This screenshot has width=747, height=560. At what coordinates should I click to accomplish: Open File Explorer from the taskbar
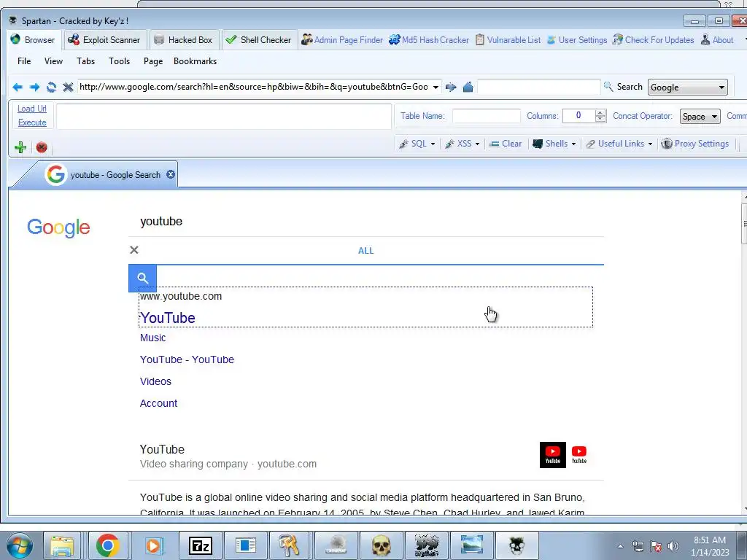[x=62, y=545]
